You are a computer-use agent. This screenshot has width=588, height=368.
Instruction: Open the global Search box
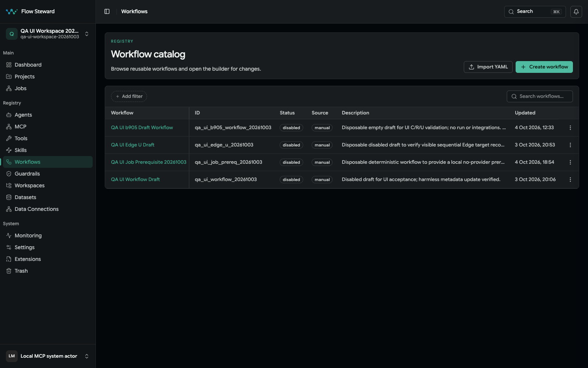[535, 11]
